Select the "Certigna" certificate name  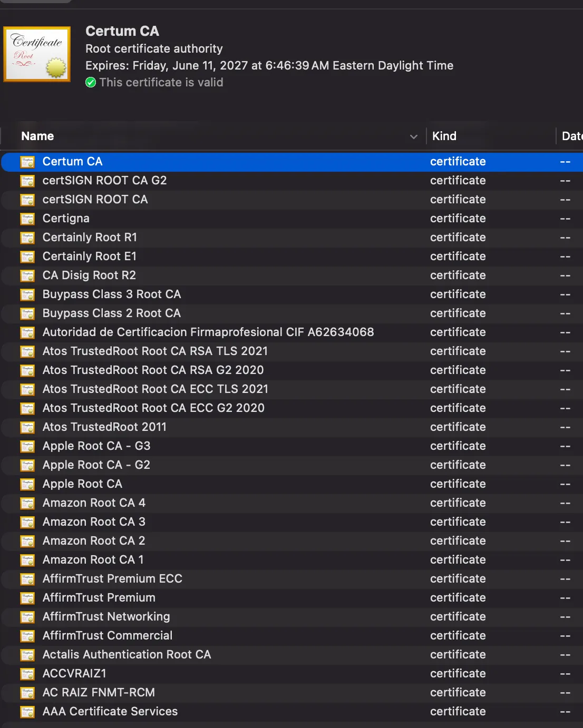[66, 218]
